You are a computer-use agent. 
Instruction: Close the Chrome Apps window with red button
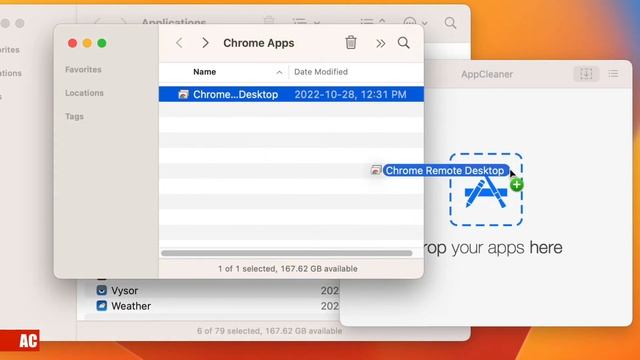(x=72, y=43)
